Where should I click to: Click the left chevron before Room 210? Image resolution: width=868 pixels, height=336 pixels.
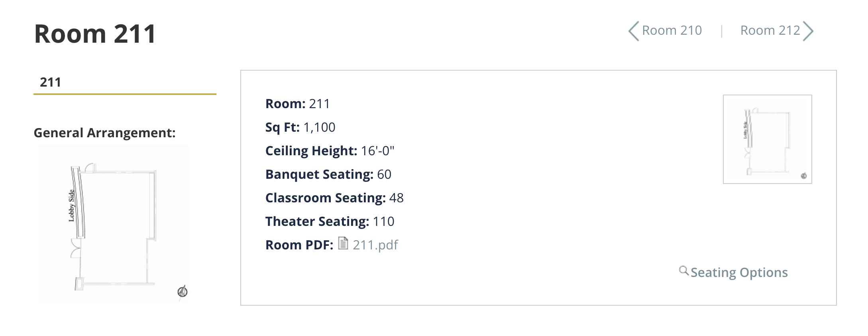click(x=634, y=31)
